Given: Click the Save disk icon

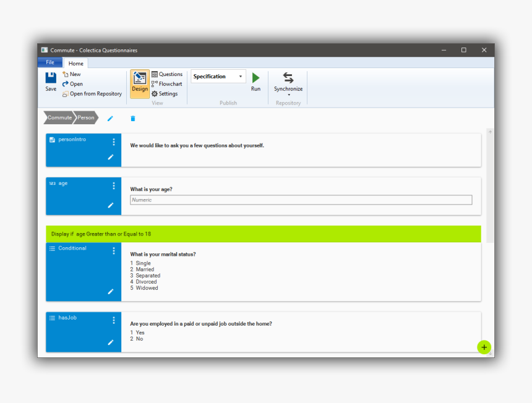Looking at the screenshot, I should [51, 78].
